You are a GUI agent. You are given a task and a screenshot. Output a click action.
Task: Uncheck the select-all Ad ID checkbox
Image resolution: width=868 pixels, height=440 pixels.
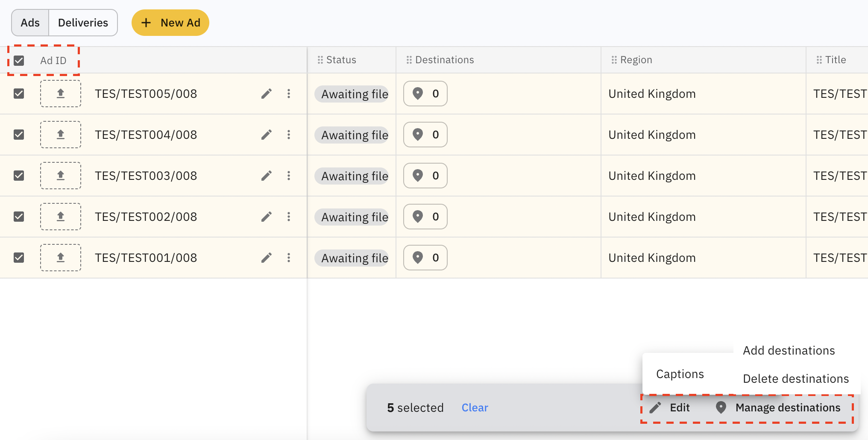pyautogui.click(x=19, y=61)
